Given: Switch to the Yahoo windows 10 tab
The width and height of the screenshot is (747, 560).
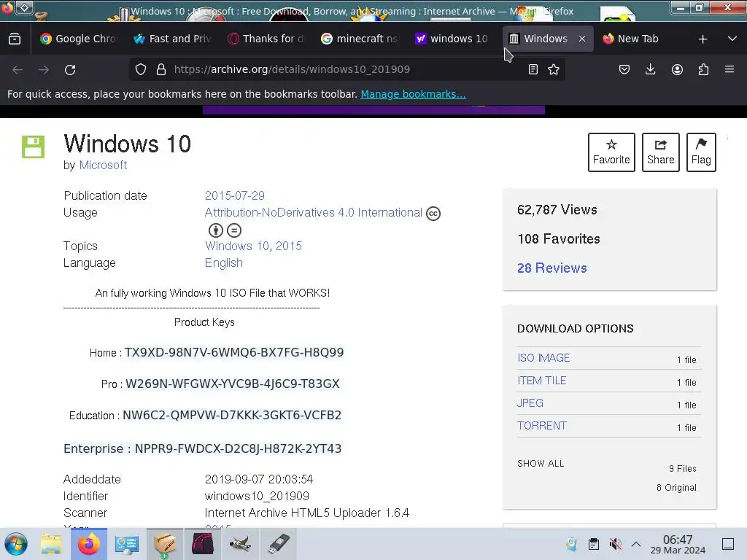Looking at the screenshot, I should [x=453, y=39].
